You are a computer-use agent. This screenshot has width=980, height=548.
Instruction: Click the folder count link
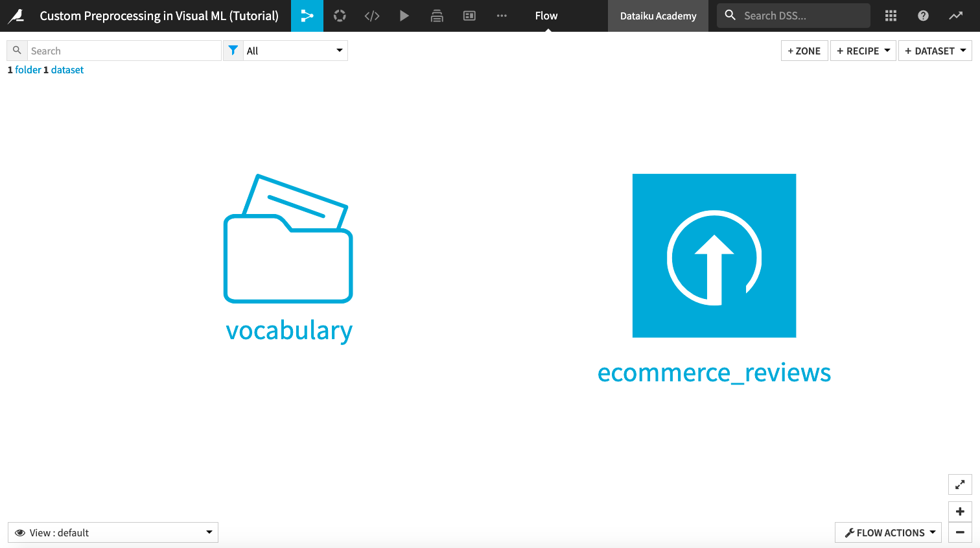[28, 70]
